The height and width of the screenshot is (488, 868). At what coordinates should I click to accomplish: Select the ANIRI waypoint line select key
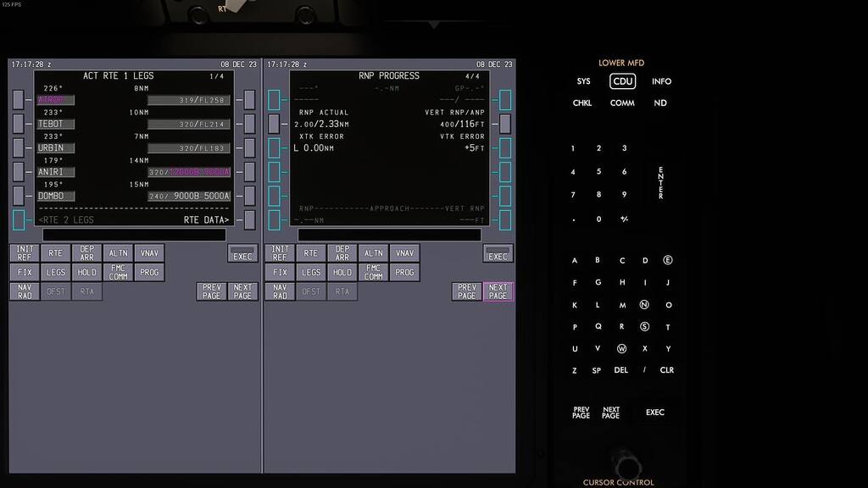coord(18,171)
